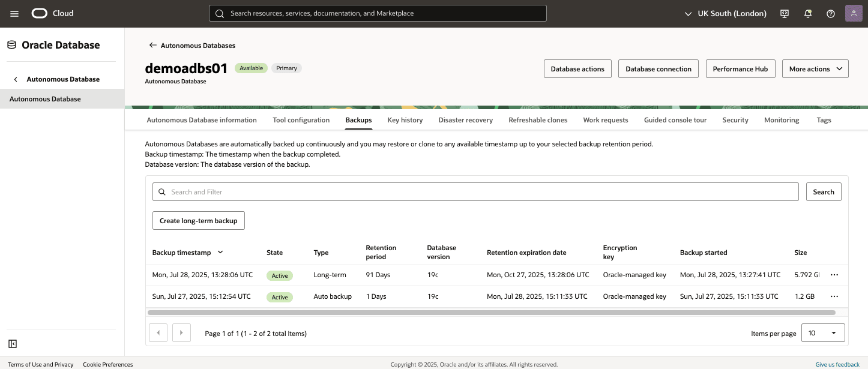Click the Create long-term backup button
The width and height of the screenshot is (868, 369).
pyautogui.click(x=198, y=220)
